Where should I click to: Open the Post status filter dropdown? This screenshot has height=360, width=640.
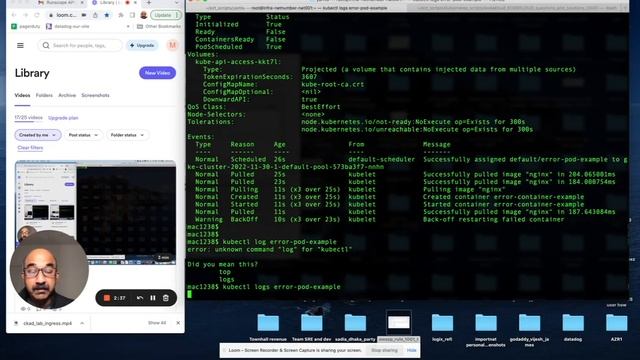click(x=83, y=135)
